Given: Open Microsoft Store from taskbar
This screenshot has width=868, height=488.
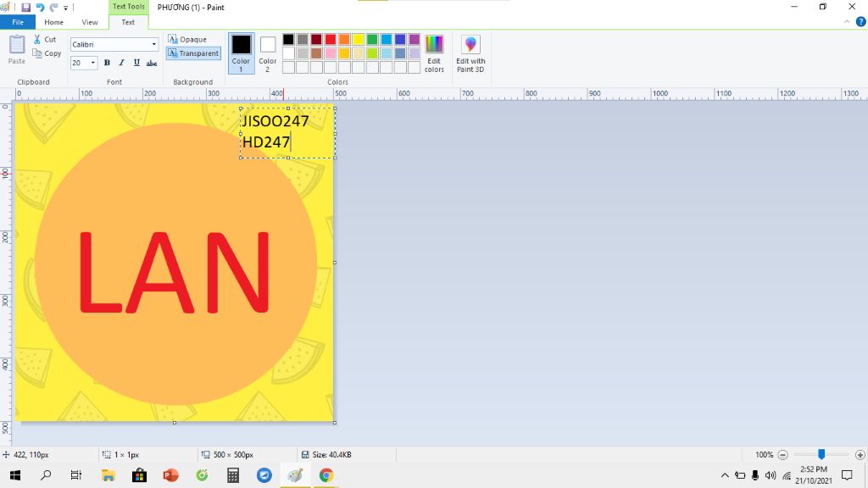Looking at the screenshot, I should (x=140, y=475).
